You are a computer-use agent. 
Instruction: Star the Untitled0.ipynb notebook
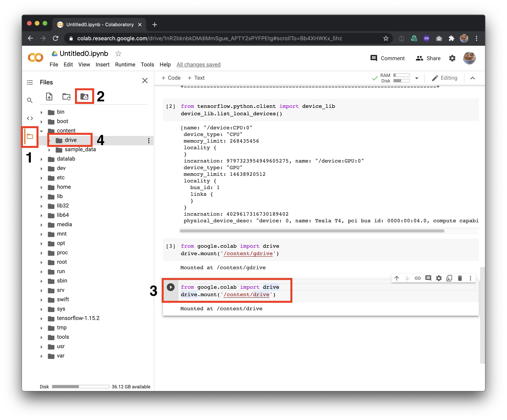coord(118,53)
